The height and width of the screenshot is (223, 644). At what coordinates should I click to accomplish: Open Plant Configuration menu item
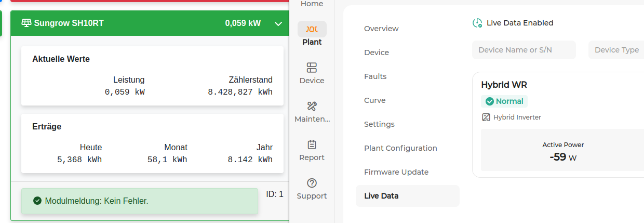coord(400,148)
